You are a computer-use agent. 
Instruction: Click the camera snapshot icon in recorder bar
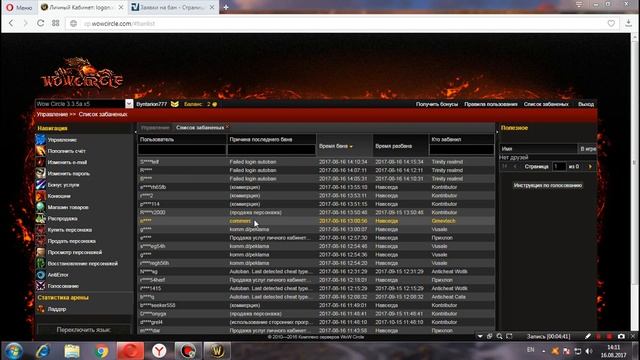tap(621, 336)
